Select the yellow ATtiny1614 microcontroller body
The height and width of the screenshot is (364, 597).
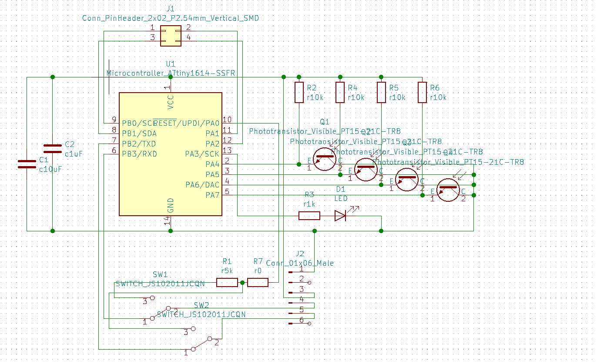point(171,154)
